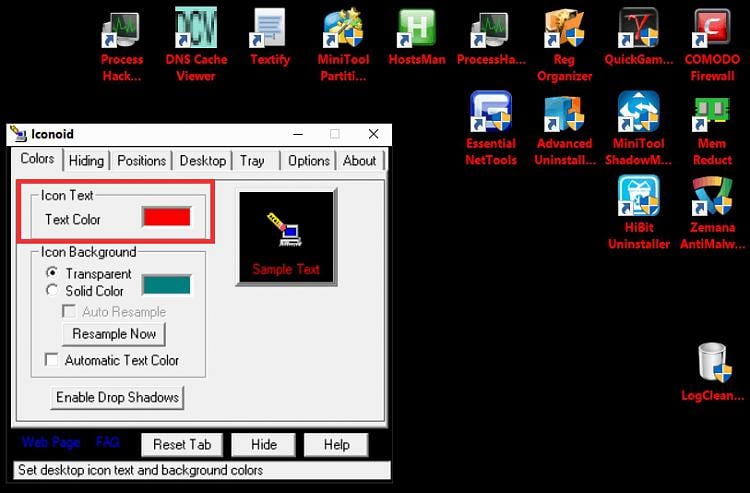Open the Desktop tab

pyautogui.click(x=203, y=161)
